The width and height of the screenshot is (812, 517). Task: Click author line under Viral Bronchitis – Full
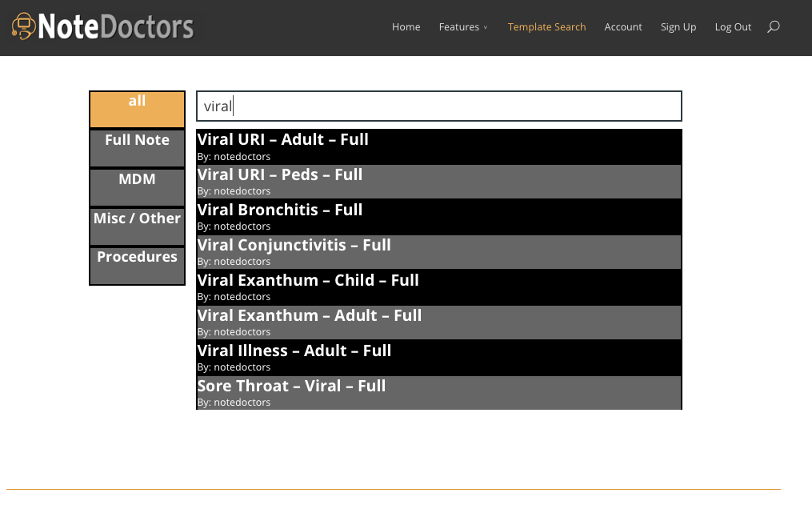click(234, 226)
